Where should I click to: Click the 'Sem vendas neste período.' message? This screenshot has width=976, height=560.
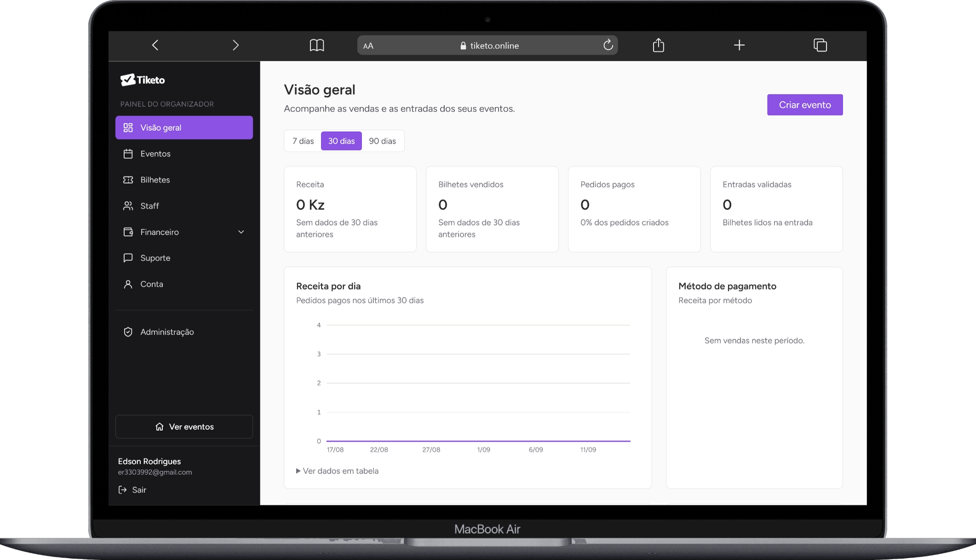coord(754,341)
